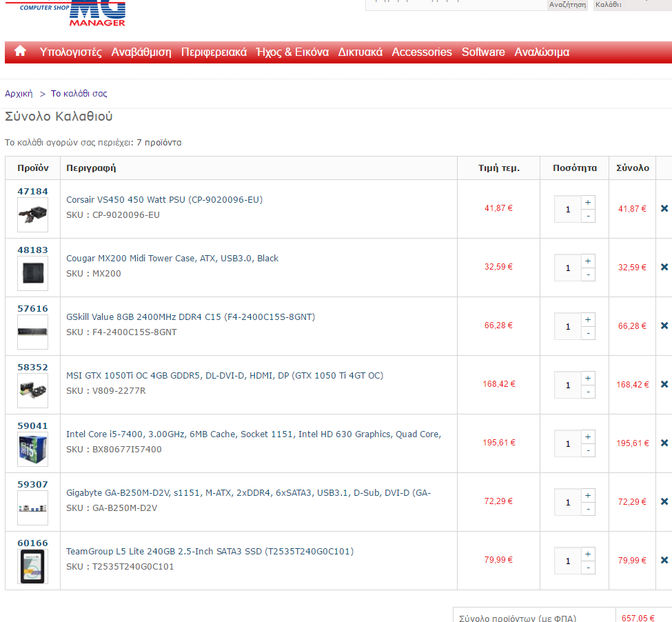672x622 pixels.
Task: Open Cougar MX200 Midi Tower Case link
Action: point(172,259)
